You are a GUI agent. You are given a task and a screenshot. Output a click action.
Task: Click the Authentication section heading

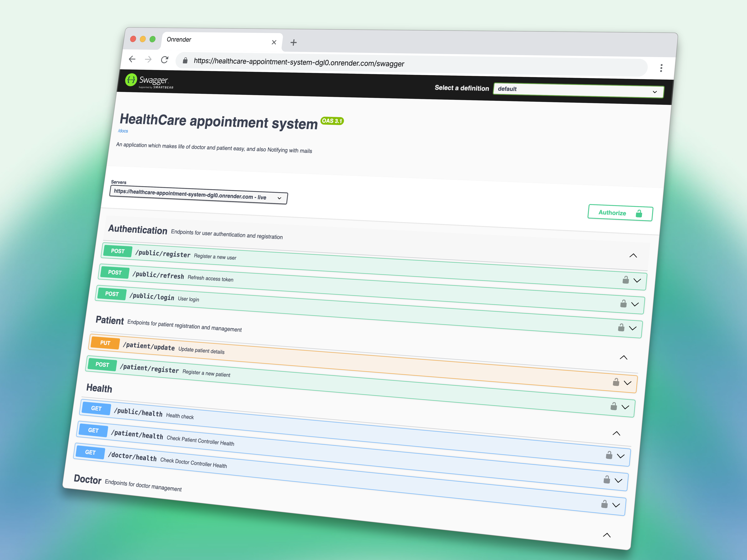138,230
